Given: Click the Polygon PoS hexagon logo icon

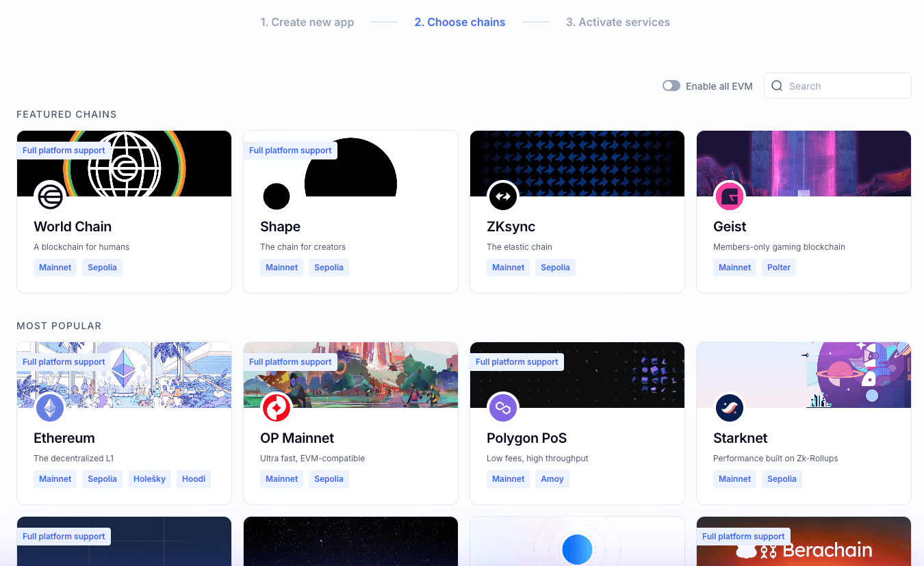Looking at the screenshot, I should [503, 408].
